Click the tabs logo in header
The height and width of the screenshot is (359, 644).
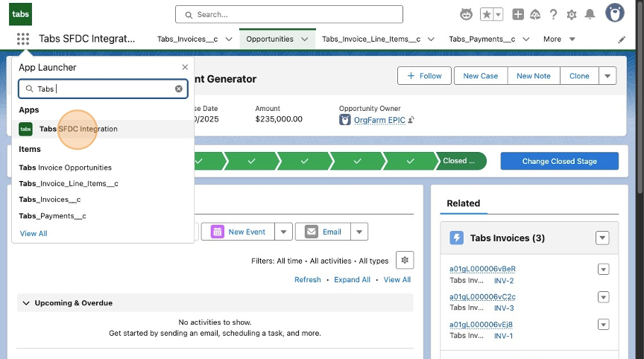21,14
